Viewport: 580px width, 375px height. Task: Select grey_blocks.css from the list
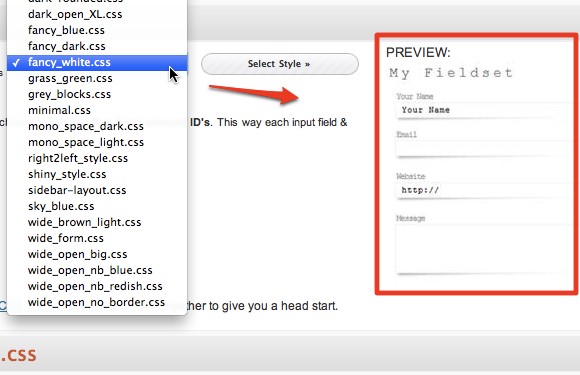tap(97, 94)
